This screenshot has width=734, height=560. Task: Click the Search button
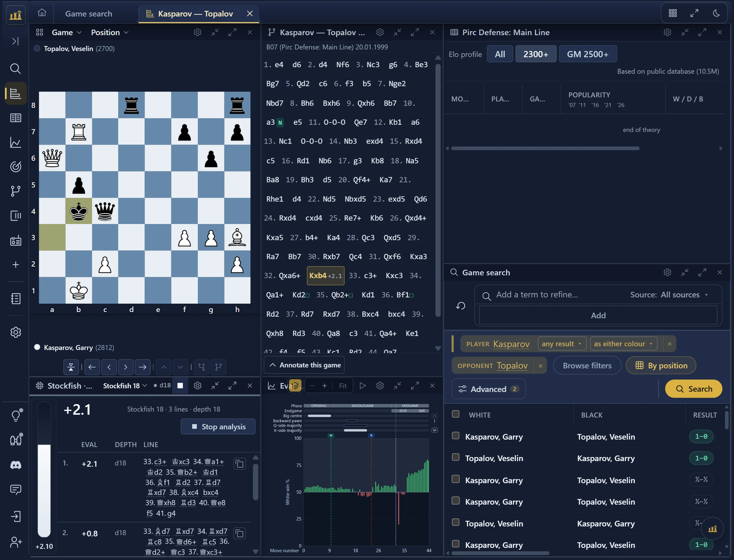[694, 389]
